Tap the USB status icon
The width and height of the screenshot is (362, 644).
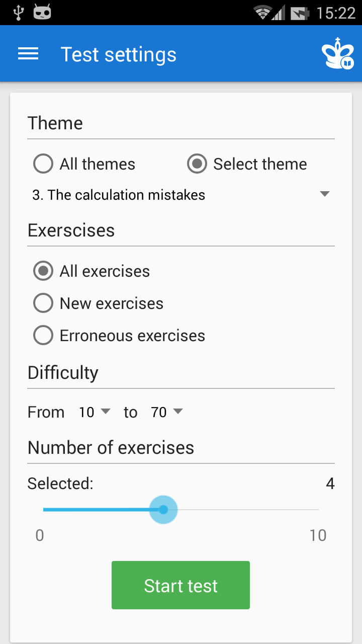pyautogui.click(x=19, y=13)
